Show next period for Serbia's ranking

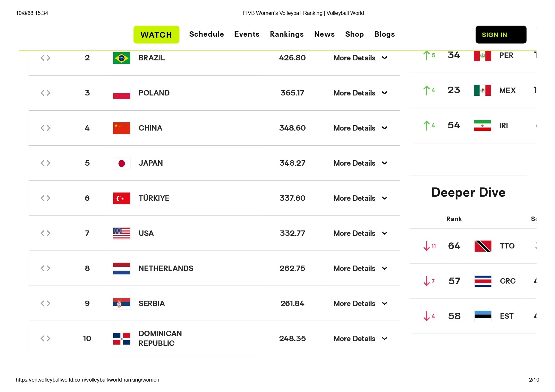coord(48,303)
